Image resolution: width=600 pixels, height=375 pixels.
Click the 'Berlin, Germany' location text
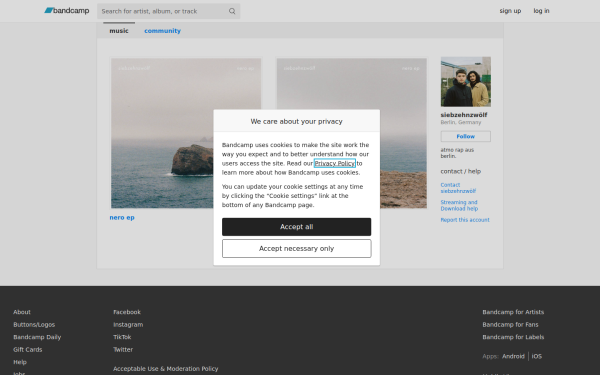pyautogui.click(x=461, y=122)
